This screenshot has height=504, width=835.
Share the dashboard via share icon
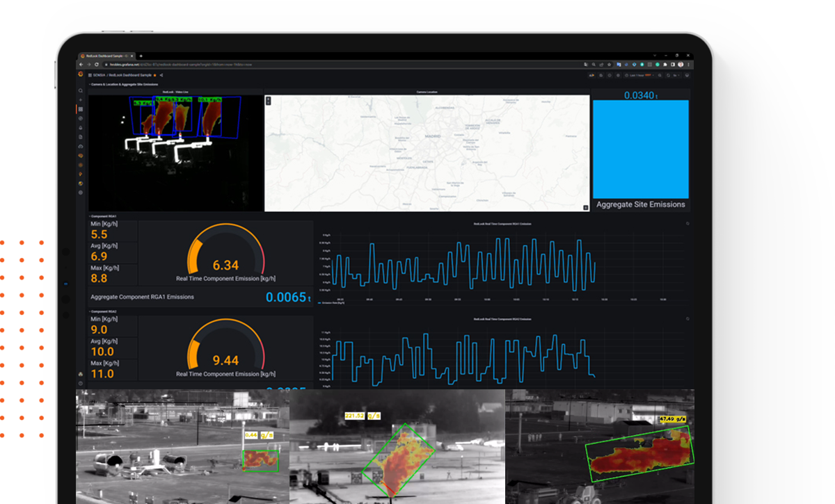click(x=161, y=75)
